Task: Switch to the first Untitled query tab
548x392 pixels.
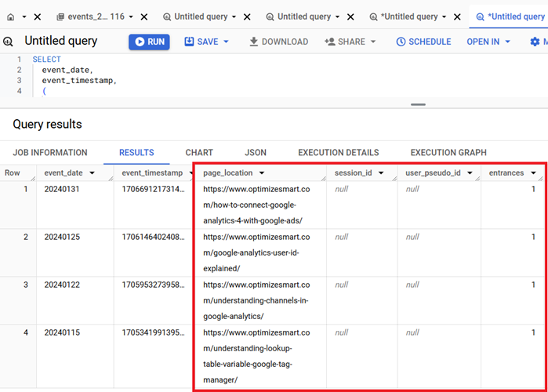Action: [195, 16]
